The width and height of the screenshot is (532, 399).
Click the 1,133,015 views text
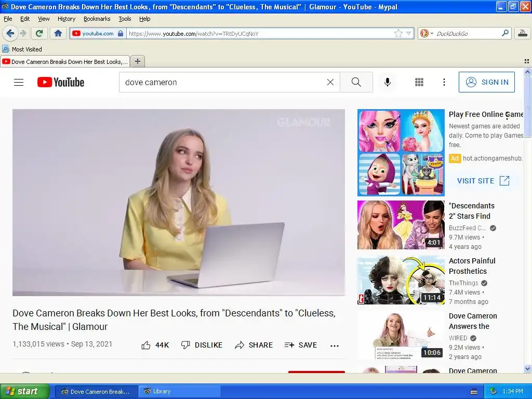(38, 344)
